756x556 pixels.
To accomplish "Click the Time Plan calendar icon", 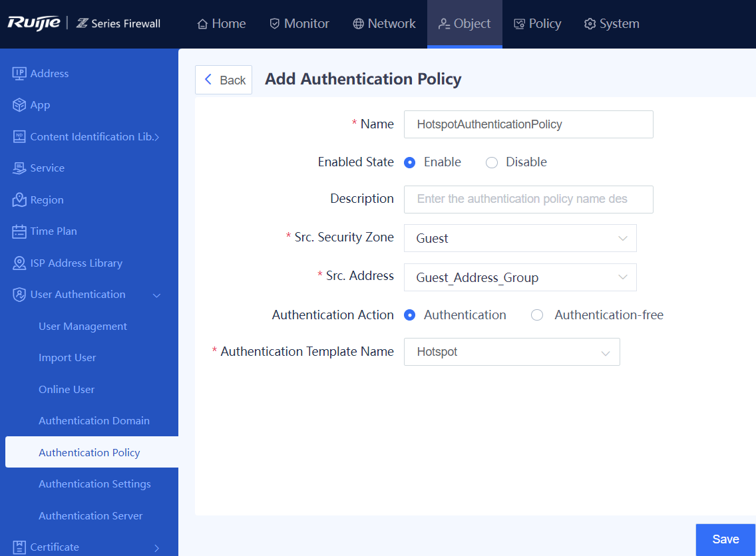I will coord(19,231).
